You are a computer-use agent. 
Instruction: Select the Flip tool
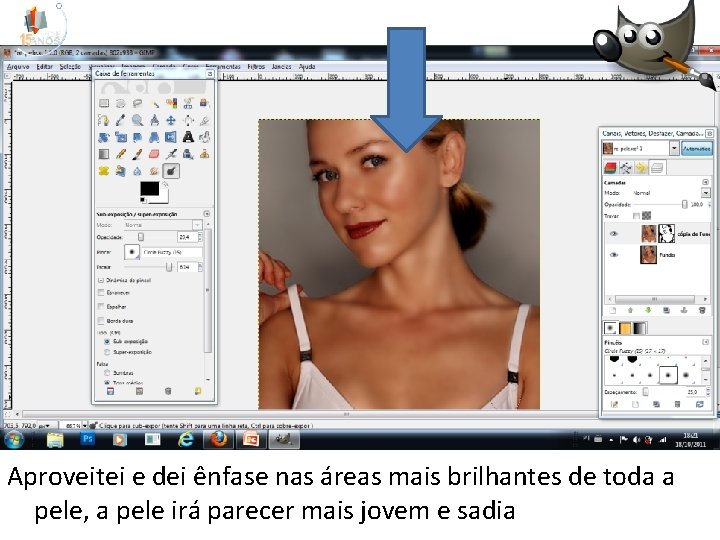point(171,137)
